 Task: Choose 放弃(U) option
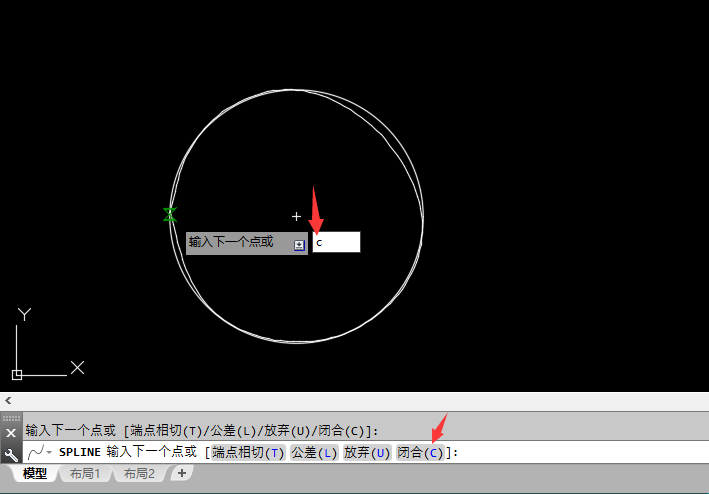click(x=367, y=452)
